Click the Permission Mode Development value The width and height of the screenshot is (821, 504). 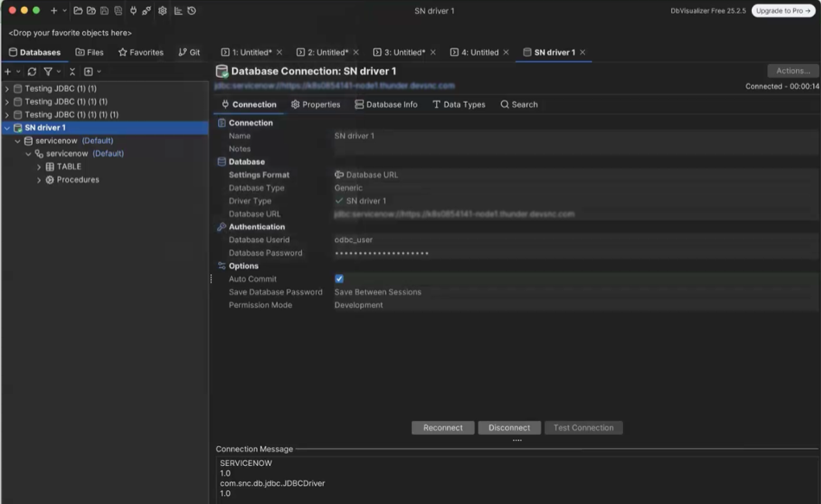click(359, 305)
